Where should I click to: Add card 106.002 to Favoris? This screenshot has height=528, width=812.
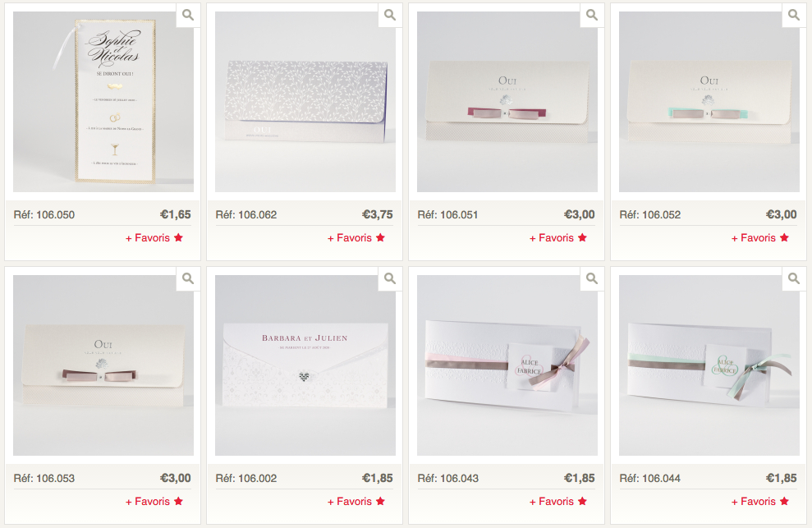(356, 502)
